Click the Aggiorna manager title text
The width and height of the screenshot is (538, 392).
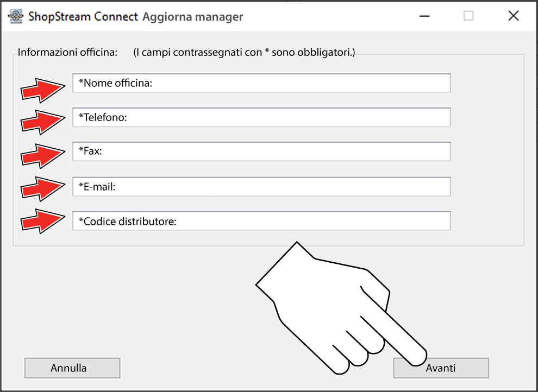(x=192, y=17)
